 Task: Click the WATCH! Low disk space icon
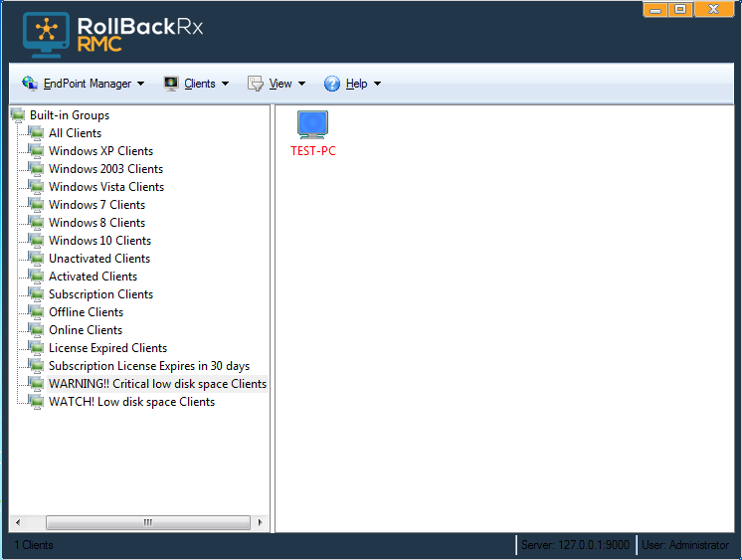click(36, 403)
